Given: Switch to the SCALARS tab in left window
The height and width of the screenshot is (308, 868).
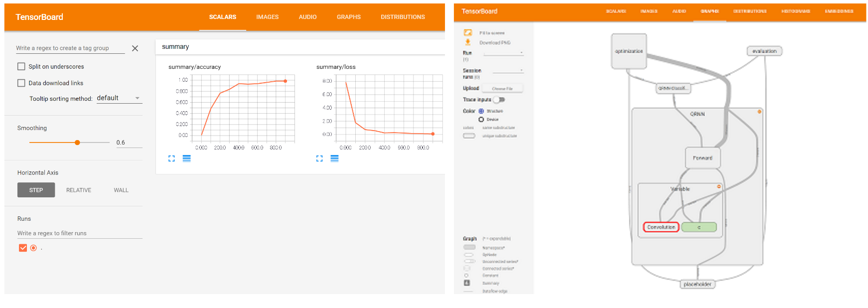Looking at the screenshot, I should (223, 17).
